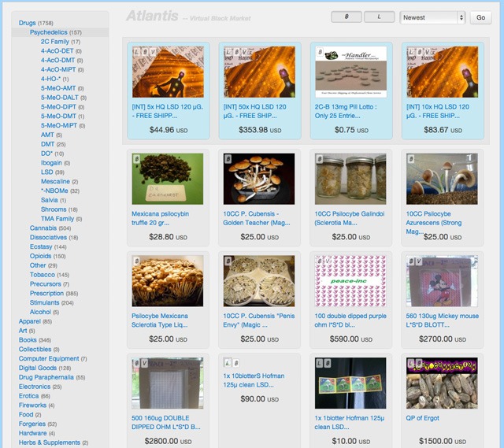
Task: Open the Books category
Action: pyautogui.click(x=29, y=340)
